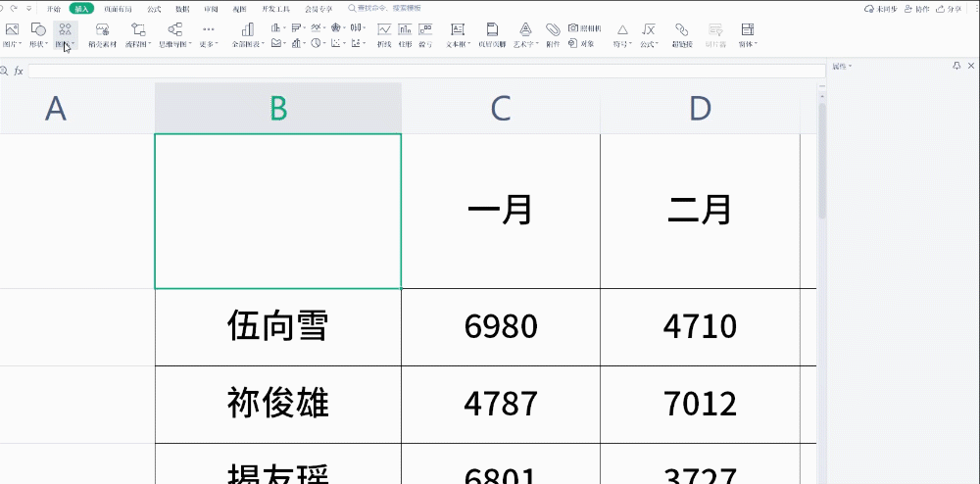This screenshot has height=484, width=980.
Task: Insert WordArt (艺术字)
Action: [525, 35]
